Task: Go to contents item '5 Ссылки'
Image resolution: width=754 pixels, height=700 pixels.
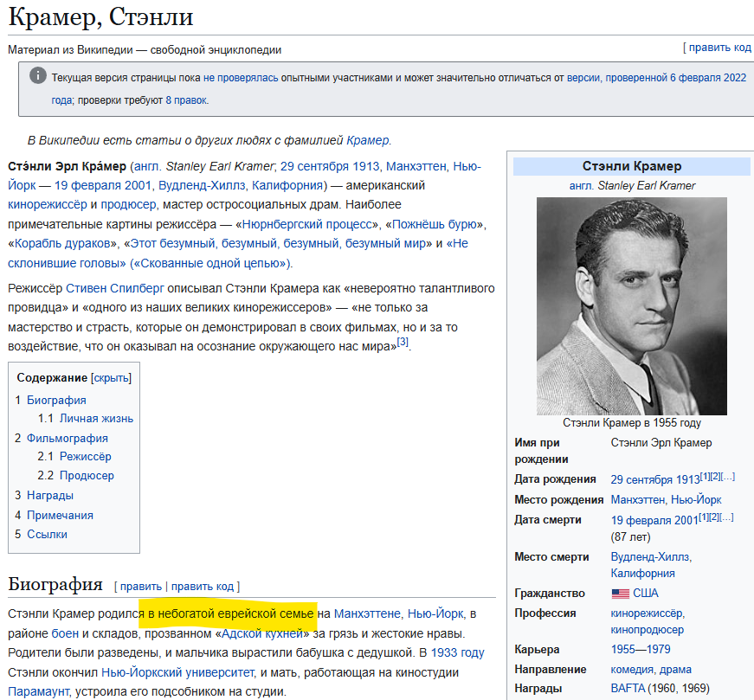Action: (x=41, y=535)
